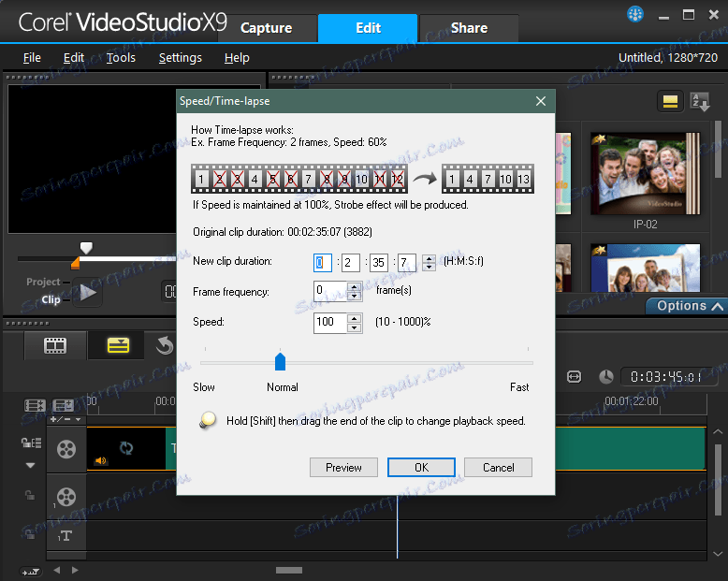The image size is (728, 581).
Task: Click the scroll left arrow below timeline
Action: pyautogui.click(x=57, y=570)
